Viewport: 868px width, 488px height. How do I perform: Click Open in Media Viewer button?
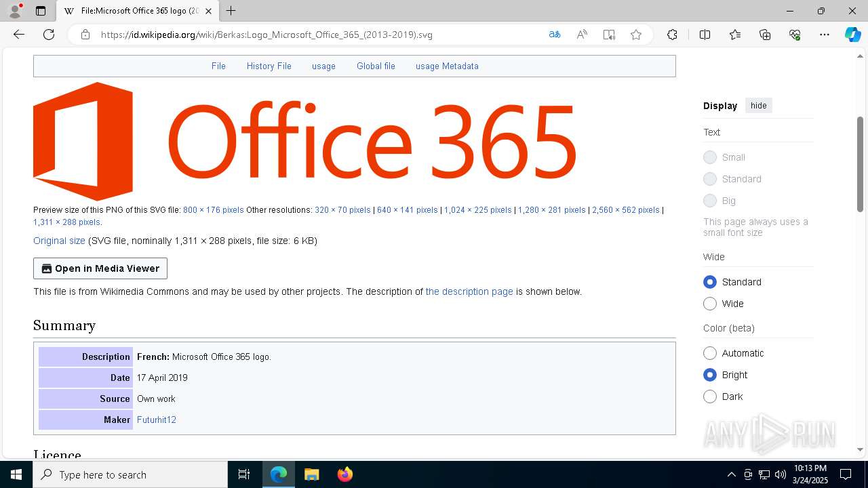(100, 268)
